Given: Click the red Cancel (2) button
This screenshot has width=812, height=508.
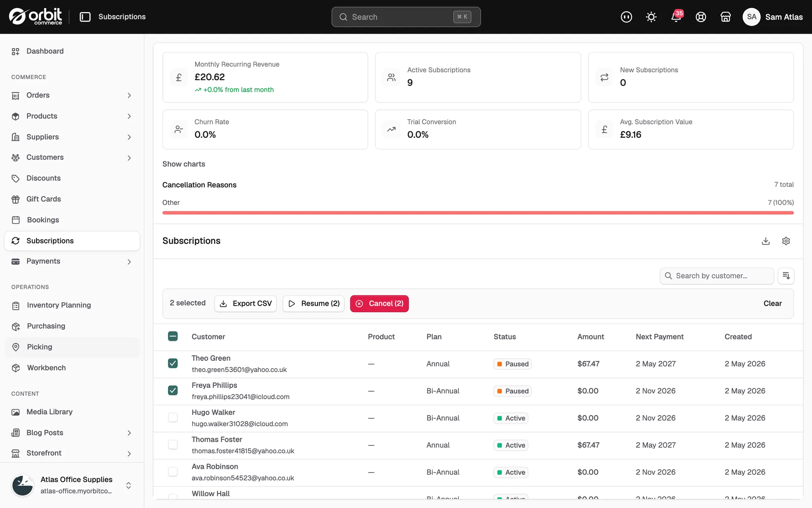Looking at the screenshot, I should click(379, 304).
